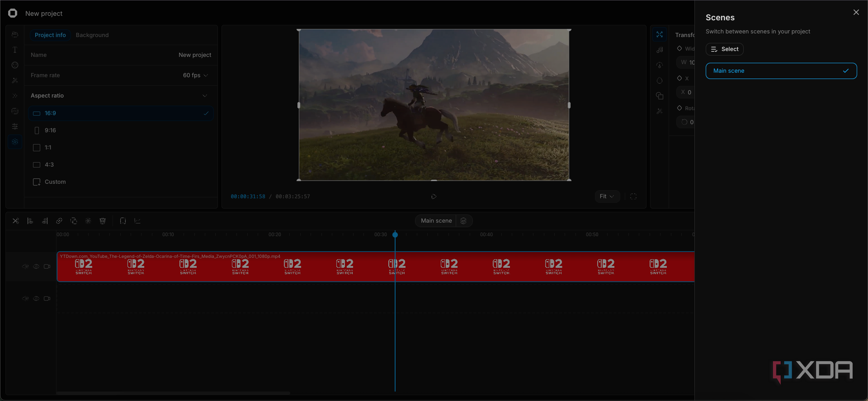Select the Text tool in the sidebar
Screen dimensions: 868x401
point(15,50)
